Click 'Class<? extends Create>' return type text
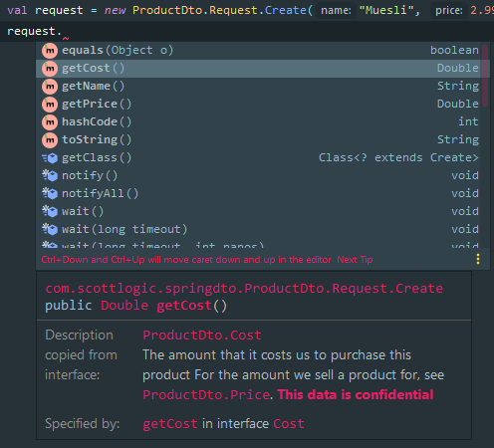Image resolution: width=494 pixels, height=448 pixels. tap(398, 157)
